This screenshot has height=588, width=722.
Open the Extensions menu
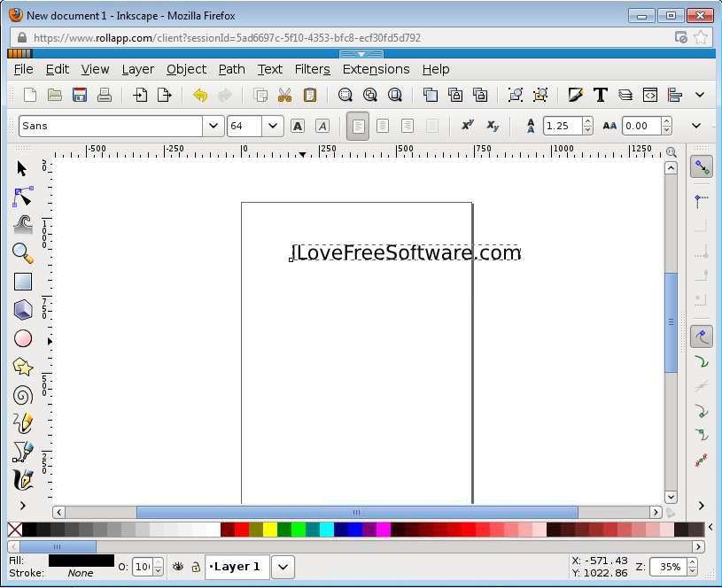377,69
